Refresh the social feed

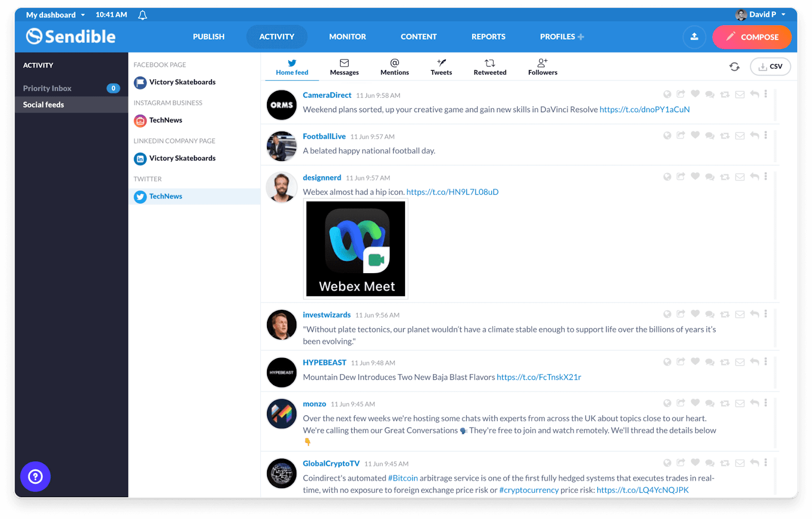[734, 67]
